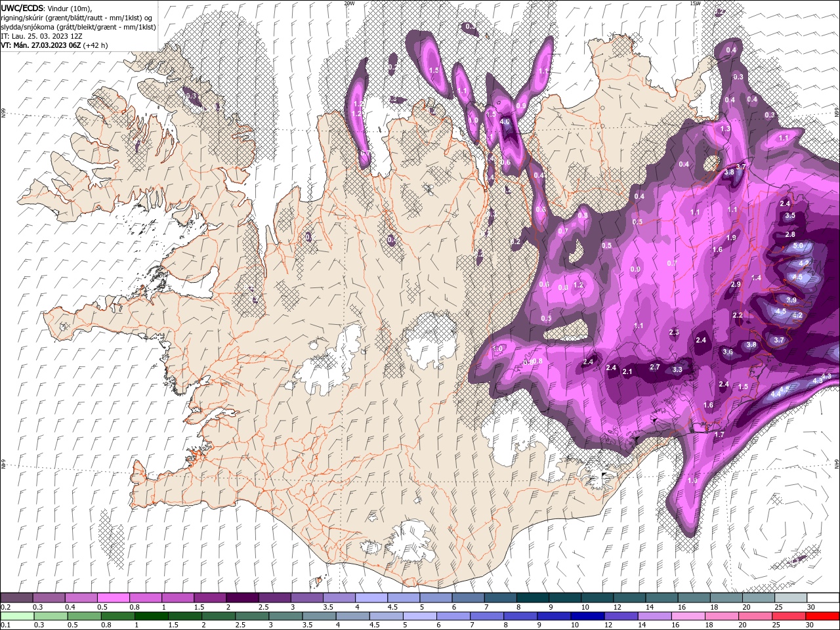840x630 pixels.
Task: Click the '3.9' precipitation value on the map
Action: tap(791, 300)
